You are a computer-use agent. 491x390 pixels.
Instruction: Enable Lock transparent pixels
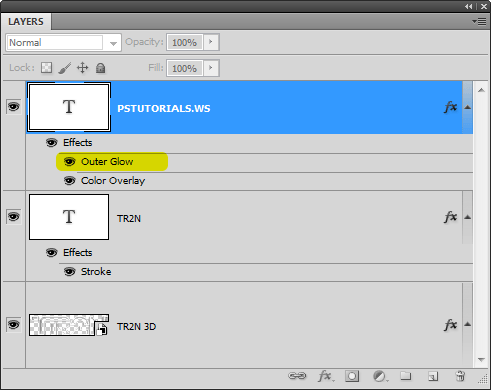46,68
